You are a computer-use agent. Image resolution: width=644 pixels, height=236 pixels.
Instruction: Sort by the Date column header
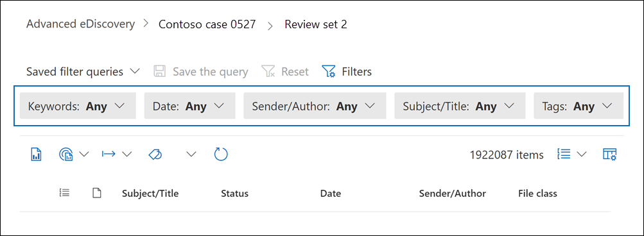pos(331,193)
